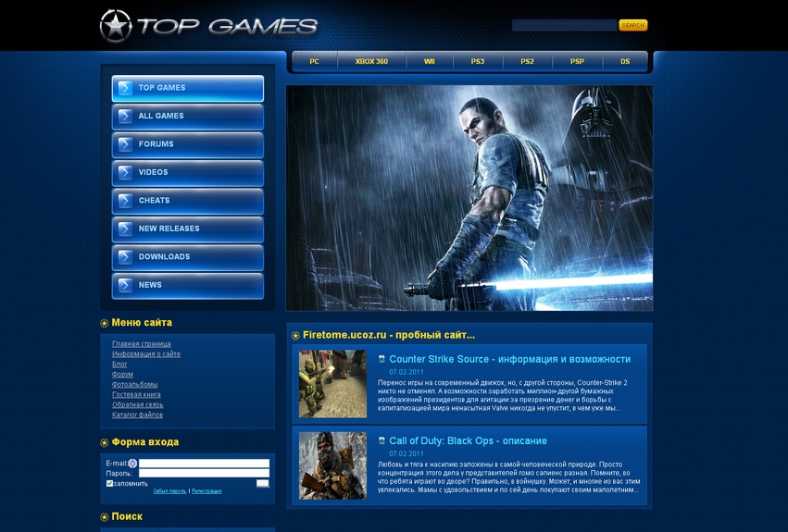This screenshot has height=532, width=788.
Task: Click the 07.02.2011 date under Counter Strike
Action: click(x=407, y=372)
